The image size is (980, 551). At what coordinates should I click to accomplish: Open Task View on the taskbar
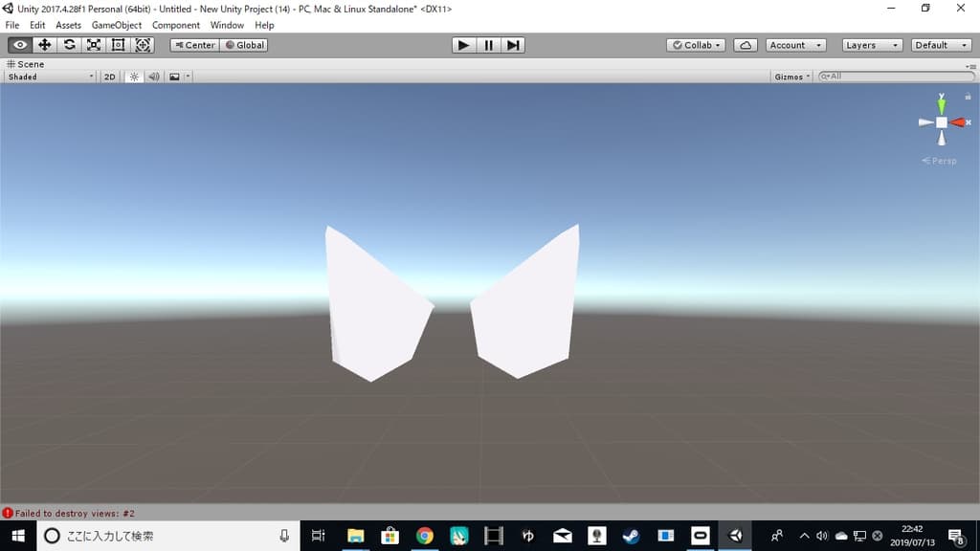click(318, 536)
